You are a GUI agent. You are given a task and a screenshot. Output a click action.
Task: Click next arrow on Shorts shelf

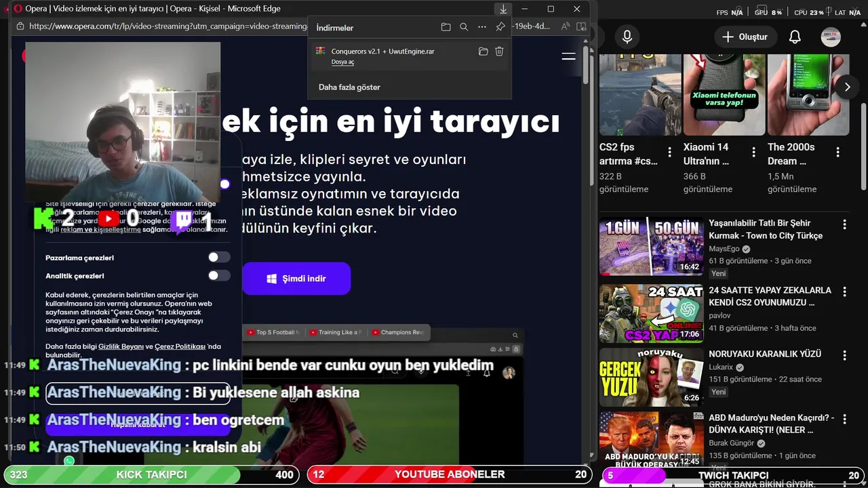[x=847, y=87]
